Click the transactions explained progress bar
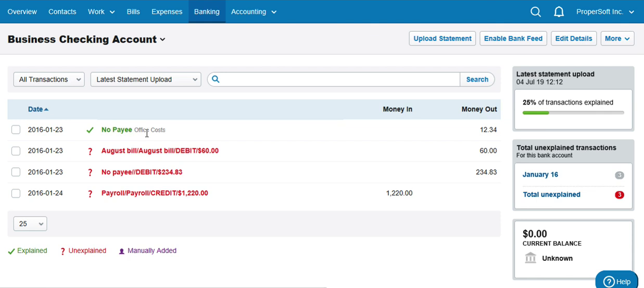Image resolution: width=644 pixels, height=288 pixels. point(573,112)
